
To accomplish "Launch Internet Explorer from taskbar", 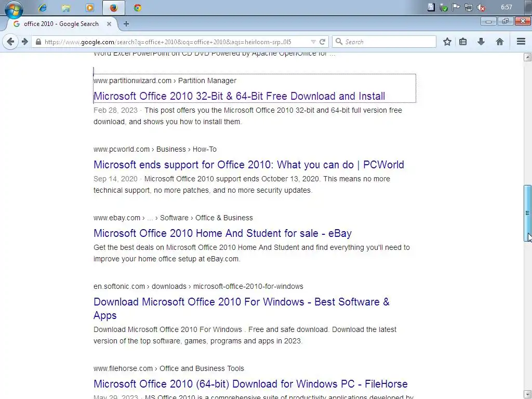I will pyautogui.click(x=43, y=8).
